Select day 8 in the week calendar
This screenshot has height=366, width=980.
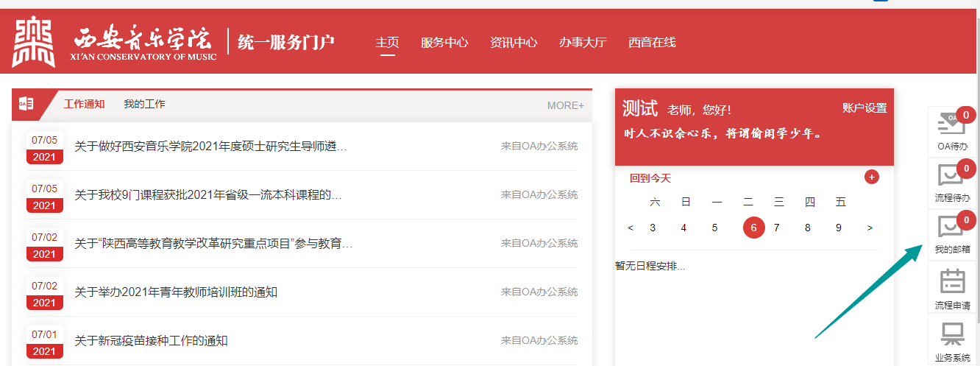coord(807,228)
